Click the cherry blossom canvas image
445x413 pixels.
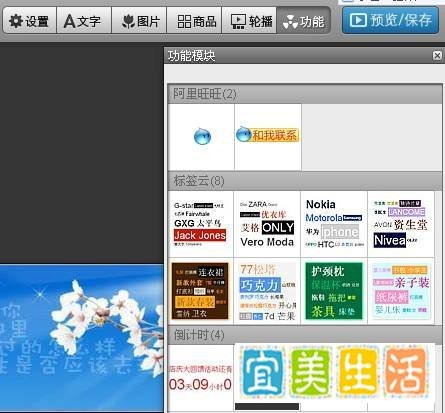coord(82,338)
